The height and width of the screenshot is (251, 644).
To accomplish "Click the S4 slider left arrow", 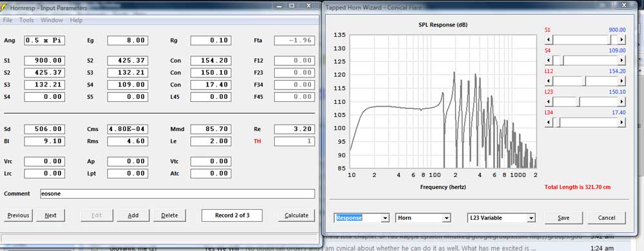I will click(549, 61).
